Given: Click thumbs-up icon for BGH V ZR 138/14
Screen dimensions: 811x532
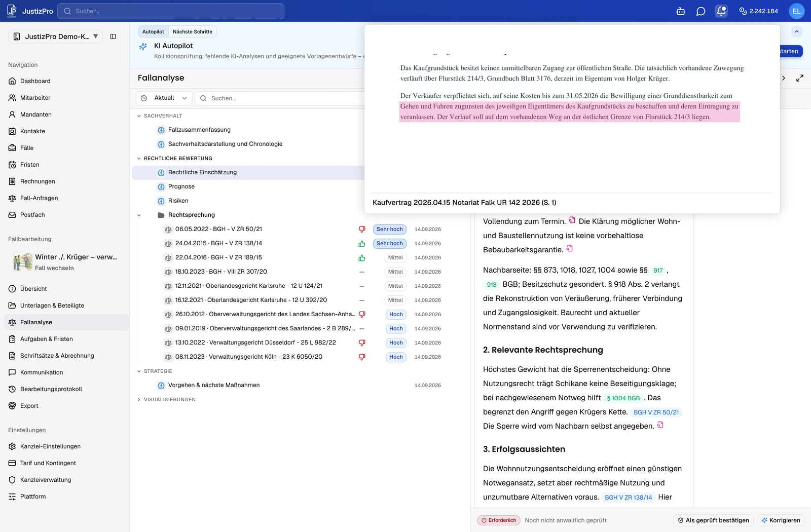Looking at the screenshot, I should (362, 243).
